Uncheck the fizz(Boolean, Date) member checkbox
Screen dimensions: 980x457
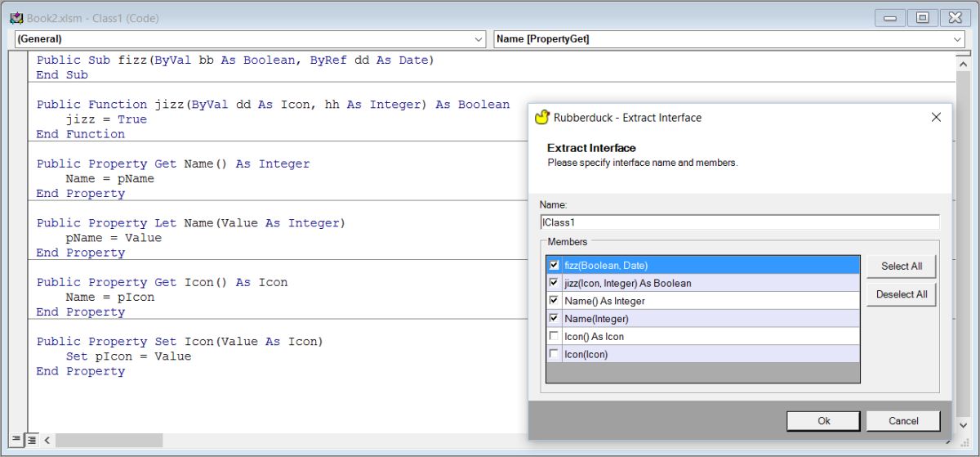pyautogui.click(x=555, y=265)
